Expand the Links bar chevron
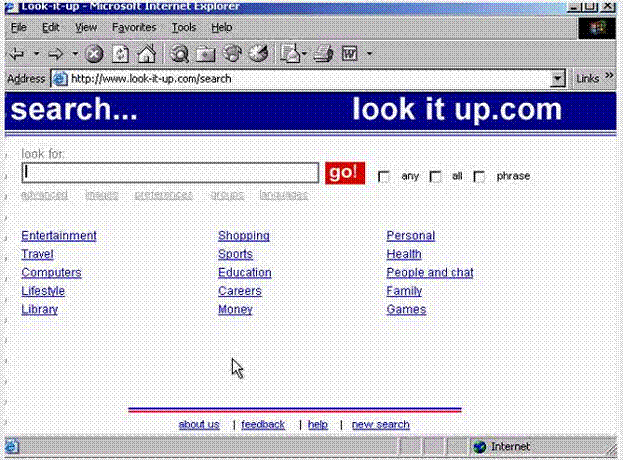 tap(609, 75)
